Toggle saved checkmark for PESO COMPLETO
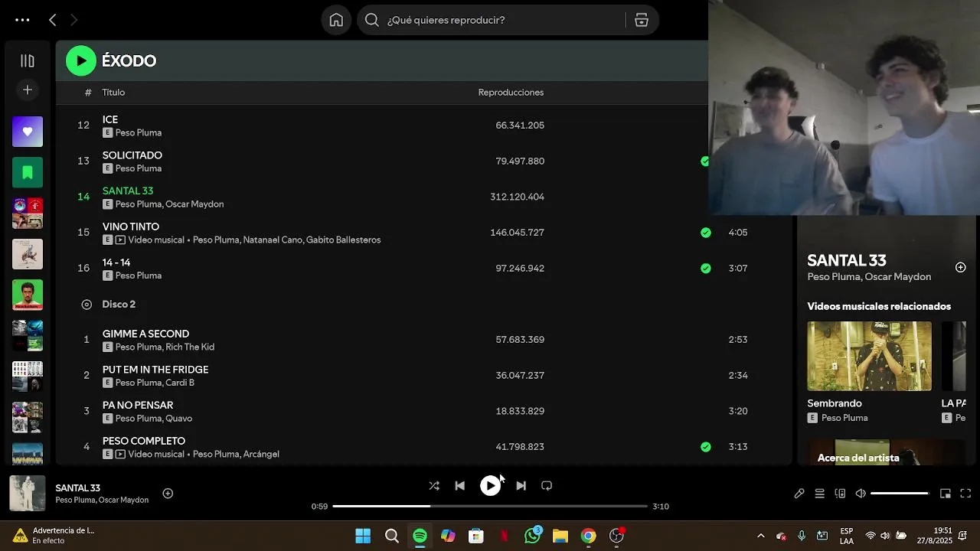The width and height of the screenshot is (980, 551). [x=705, y=446]
